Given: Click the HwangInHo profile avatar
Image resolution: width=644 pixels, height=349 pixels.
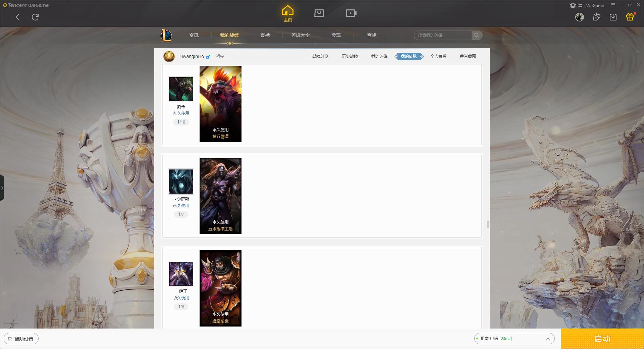Looking at the screenshot, I should click(169, 56).
